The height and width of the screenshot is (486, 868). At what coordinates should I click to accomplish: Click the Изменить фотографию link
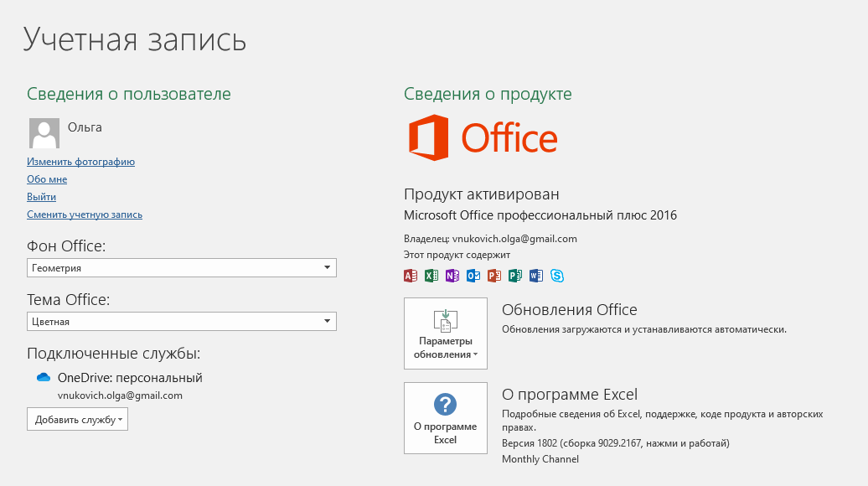click(x=80, y=162)
